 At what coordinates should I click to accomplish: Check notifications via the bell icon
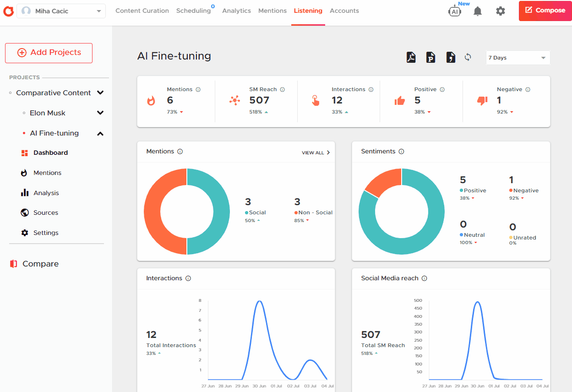click(478, 11)
